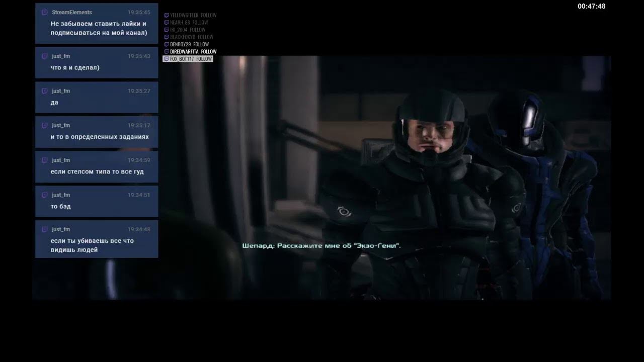Viewport: 644px width, 362px height.
Task: Select message "что я и сделал)"
Action: (x=75, y=67)
